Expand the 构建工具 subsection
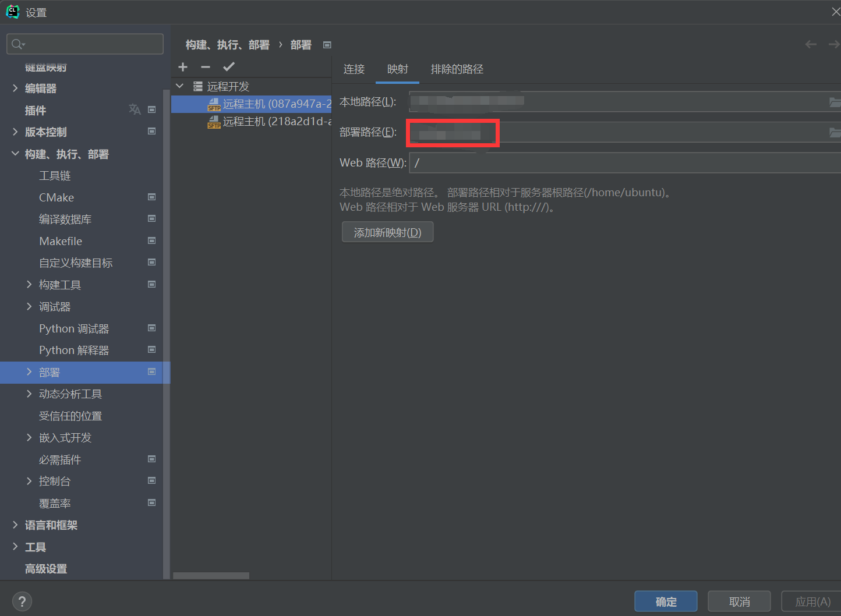The width and height of the screenshot is (841, 616). coord(29,284)
